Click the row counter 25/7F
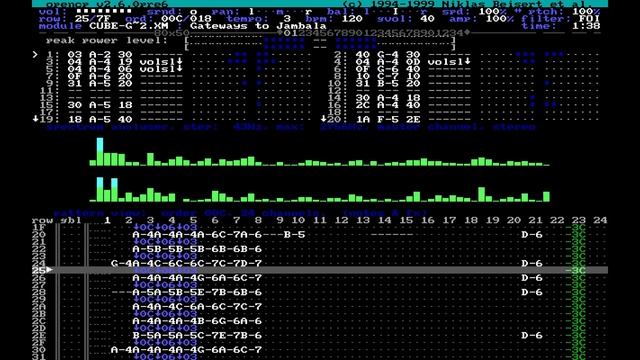 (x=93, y=19)
